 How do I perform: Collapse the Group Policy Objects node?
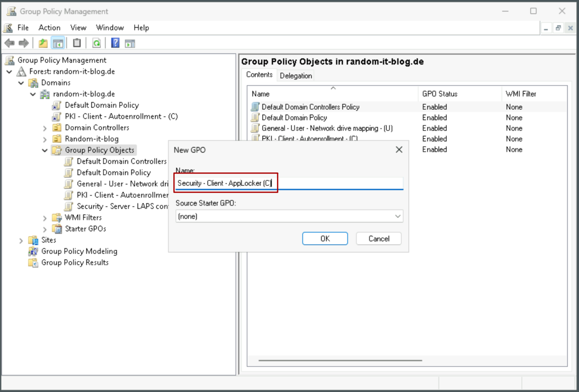click(x=45, y=150)
